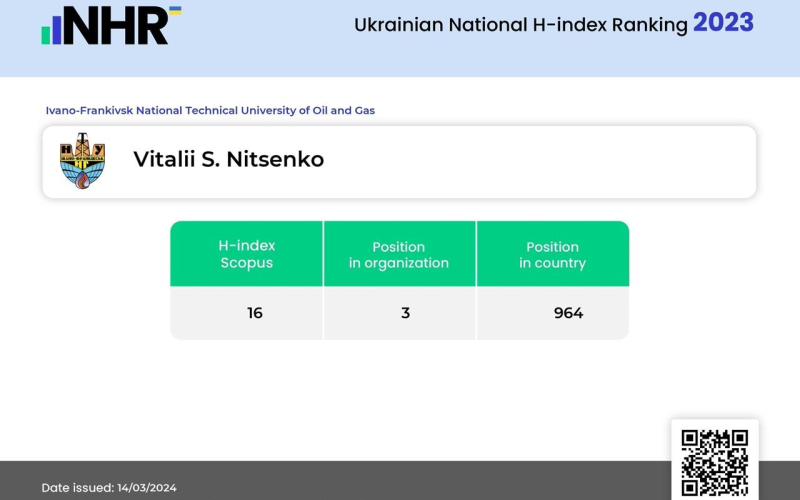Click the H-index value 16
800x500 pixels.
pos(255,313)
